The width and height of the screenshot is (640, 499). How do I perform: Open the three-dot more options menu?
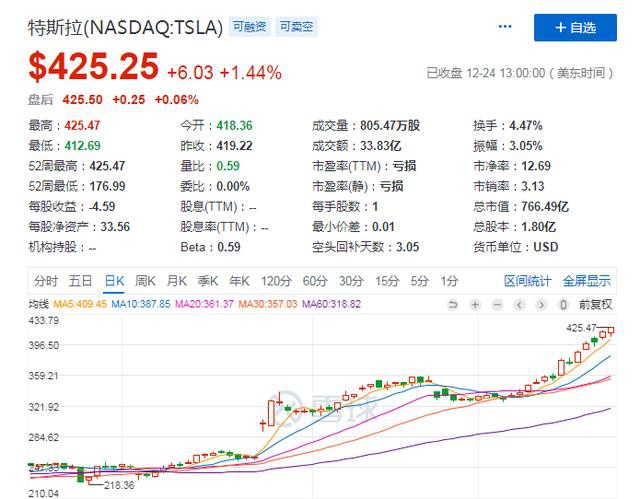505,27
